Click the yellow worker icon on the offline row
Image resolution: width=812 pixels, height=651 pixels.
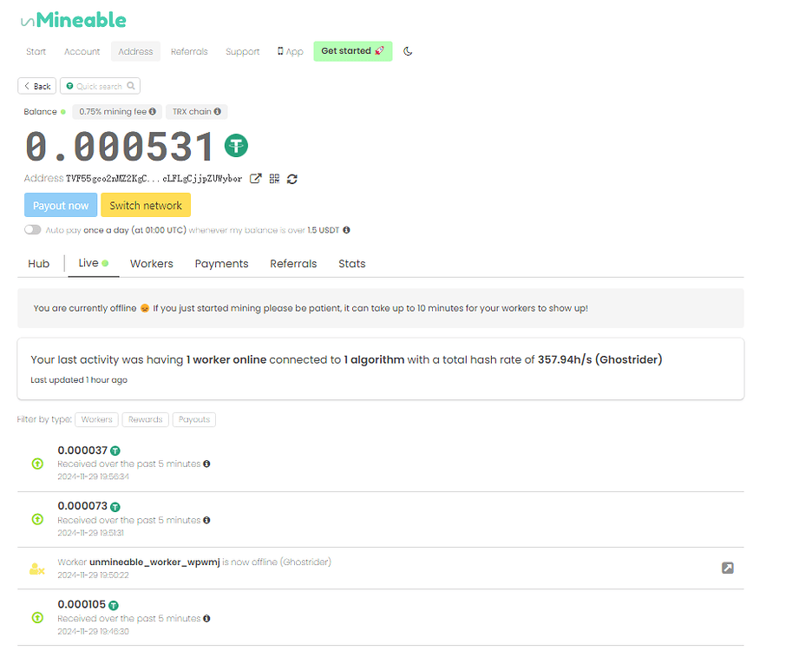click(x=36, y=569)
